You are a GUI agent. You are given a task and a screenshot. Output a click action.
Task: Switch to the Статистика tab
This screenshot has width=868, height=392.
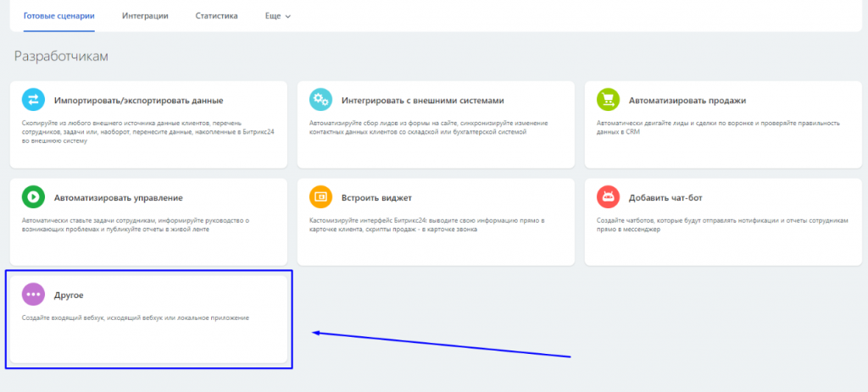216,16
